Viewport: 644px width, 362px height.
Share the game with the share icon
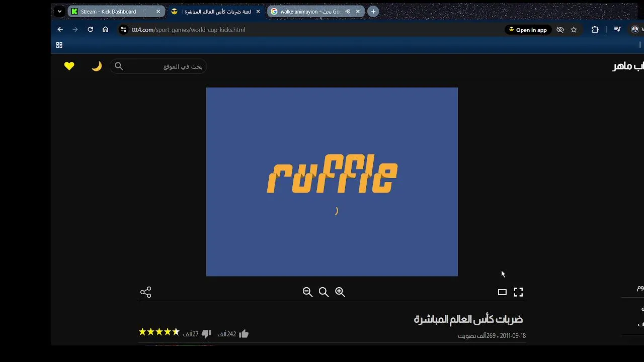[146, 292]
